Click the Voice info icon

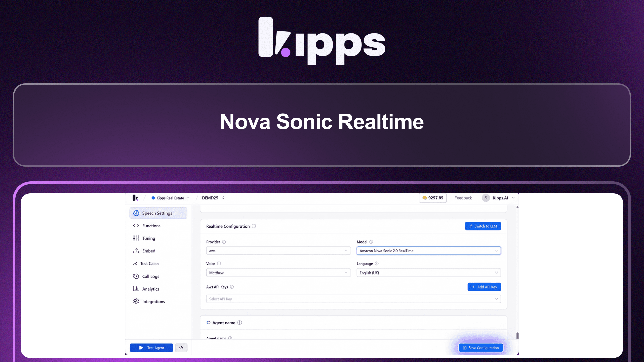[219, 264]
